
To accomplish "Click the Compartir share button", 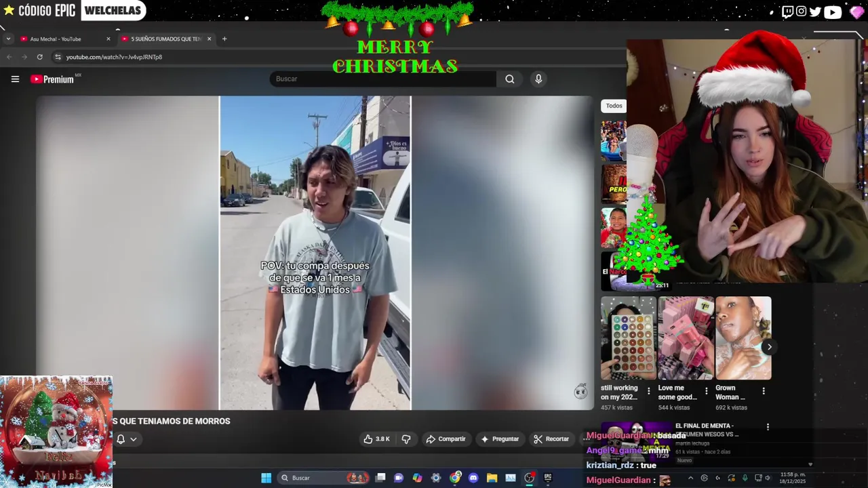I will tap(446, 439).
